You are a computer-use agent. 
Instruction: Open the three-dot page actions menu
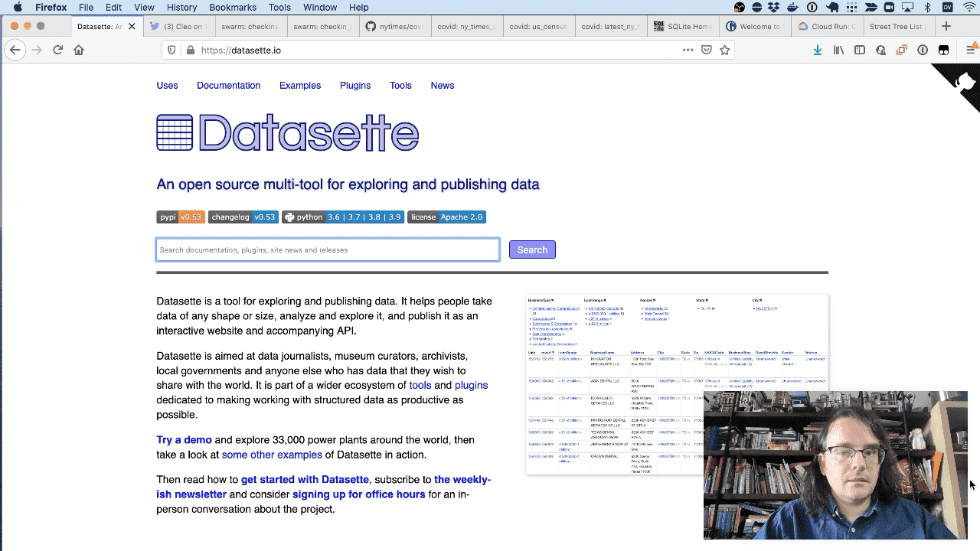(x=688, y=49)
